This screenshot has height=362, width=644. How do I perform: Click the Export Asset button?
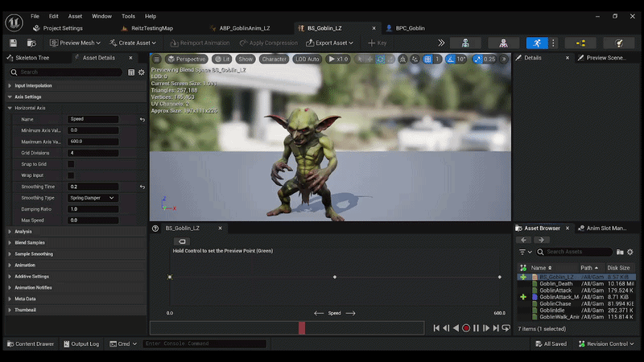[x=329, y=43]
